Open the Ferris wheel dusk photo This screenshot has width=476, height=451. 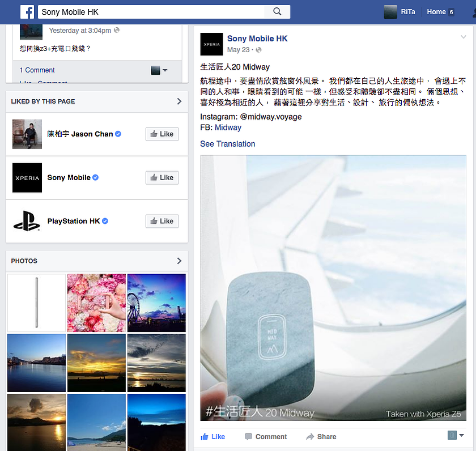156,303
